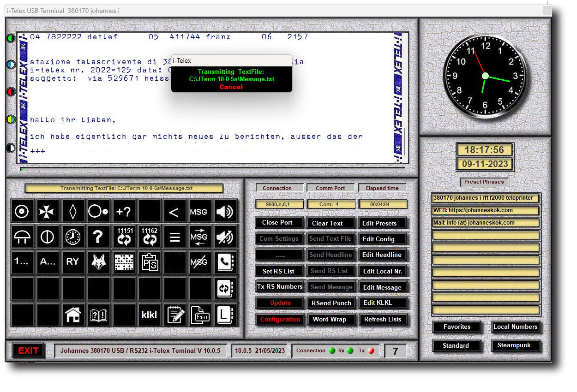This screenshot has width=577, height=392.
Task: Click the plain MSG key
Action: click(199, 212)
